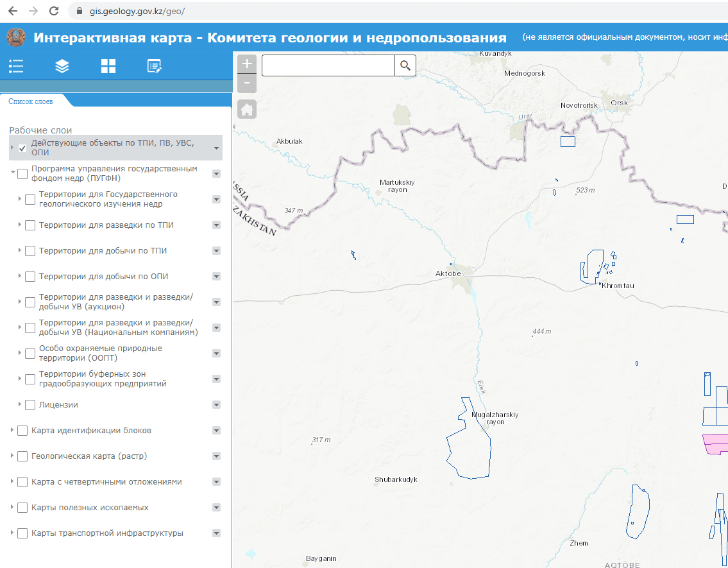Enable Территории буферных зон layer
728x568 pixels.
(x=30, y=379)
